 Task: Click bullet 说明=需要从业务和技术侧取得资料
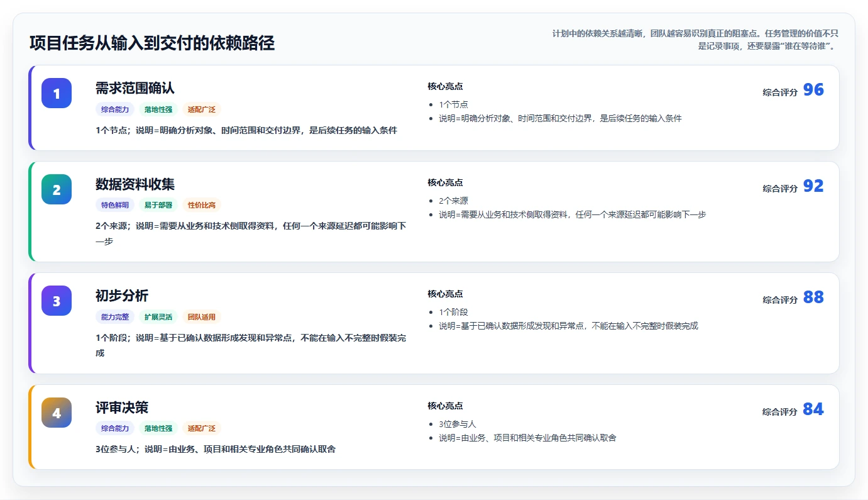point(572,214)
